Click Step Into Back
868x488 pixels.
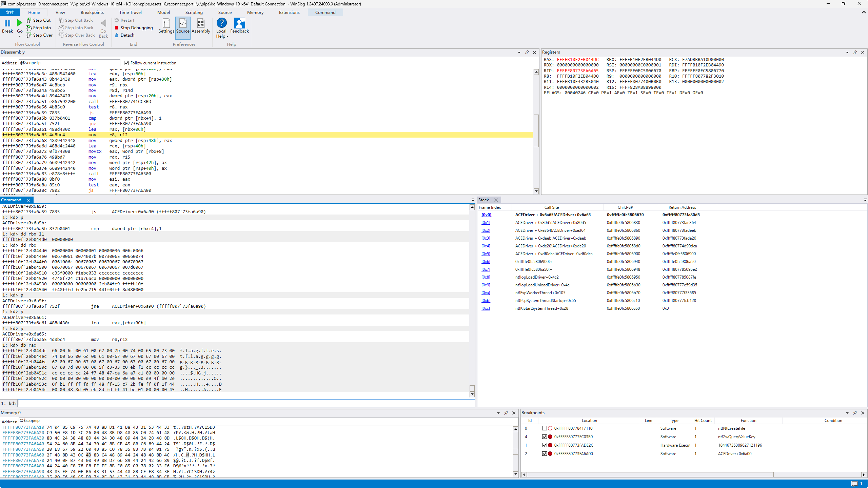coord(76,28)
